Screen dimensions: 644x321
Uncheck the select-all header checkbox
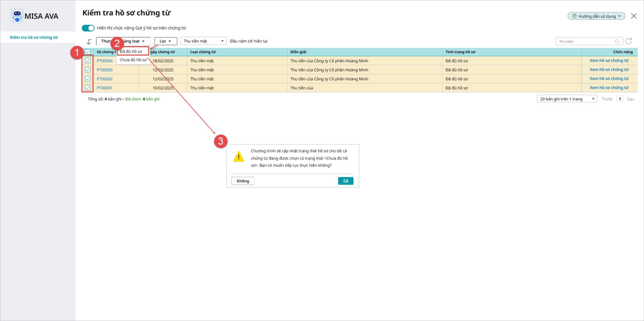(x=88, y=52)
